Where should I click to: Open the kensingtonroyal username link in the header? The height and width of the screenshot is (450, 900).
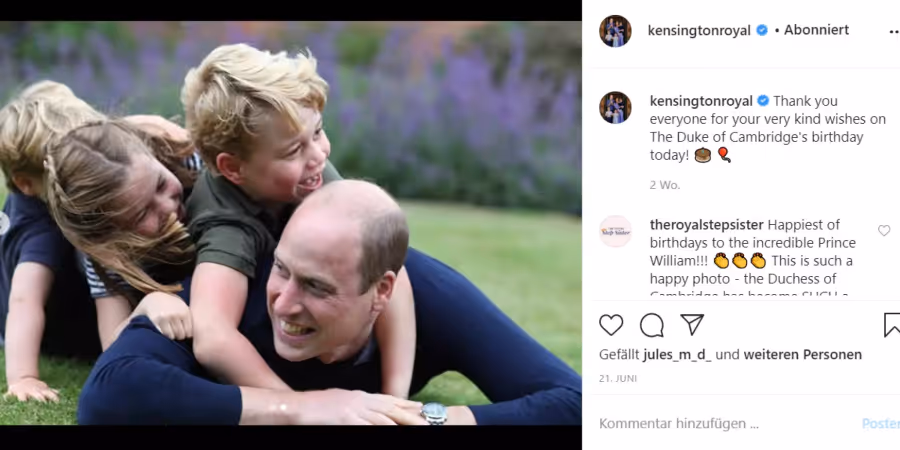tap(699, 31)
